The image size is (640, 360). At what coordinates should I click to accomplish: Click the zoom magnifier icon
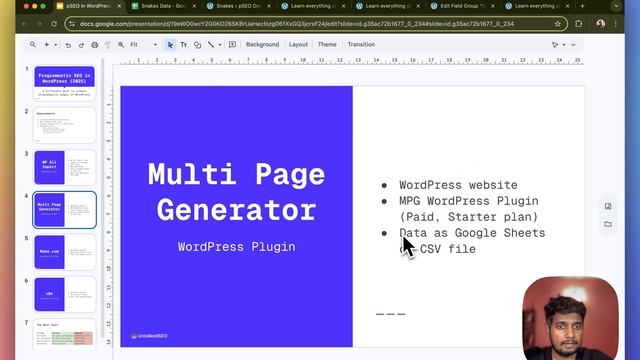(121, 45)
